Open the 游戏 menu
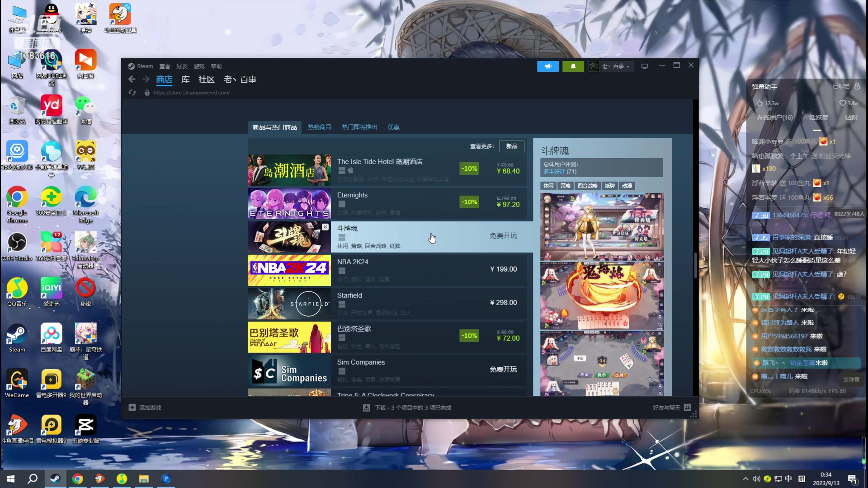Screen dimensions: 868x488 pos(199,66)
